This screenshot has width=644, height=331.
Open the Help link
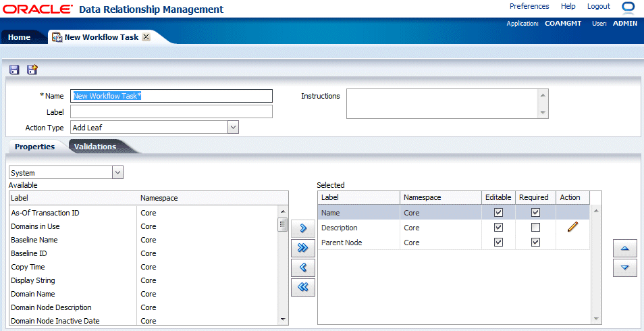[568, 6]
